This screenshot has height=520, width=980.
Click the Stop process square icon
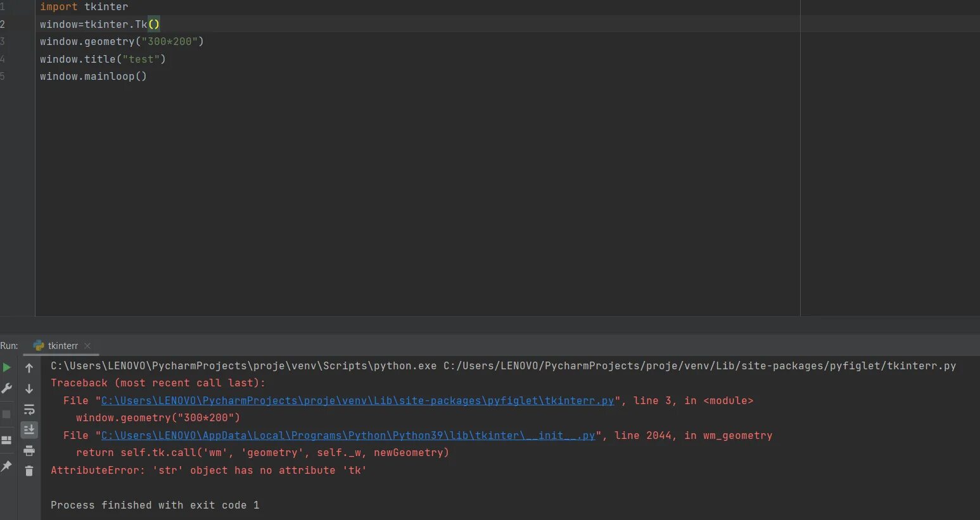pyautogui.click(x=7, y=414)
